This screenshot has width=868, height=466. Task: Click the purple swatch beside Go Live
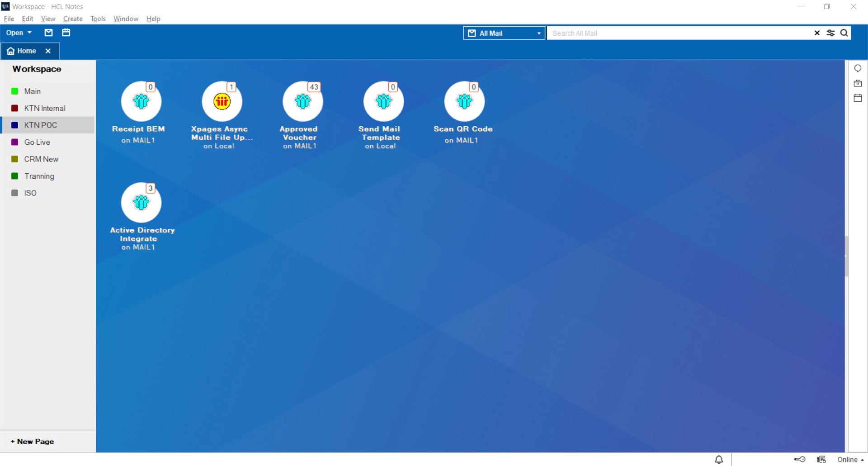click(x=14, y=142)
